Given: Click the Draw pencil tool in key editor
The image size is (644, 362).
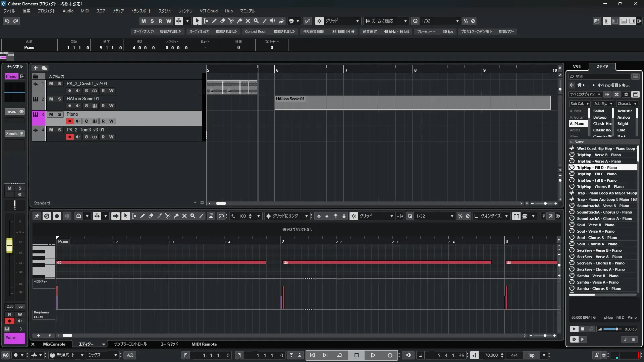Looking at the screenshot, I should [142, 216].
